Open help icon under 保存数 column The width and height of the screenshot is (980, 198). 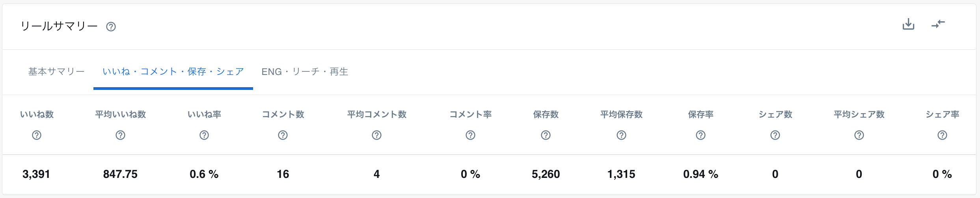pos(546,135)
